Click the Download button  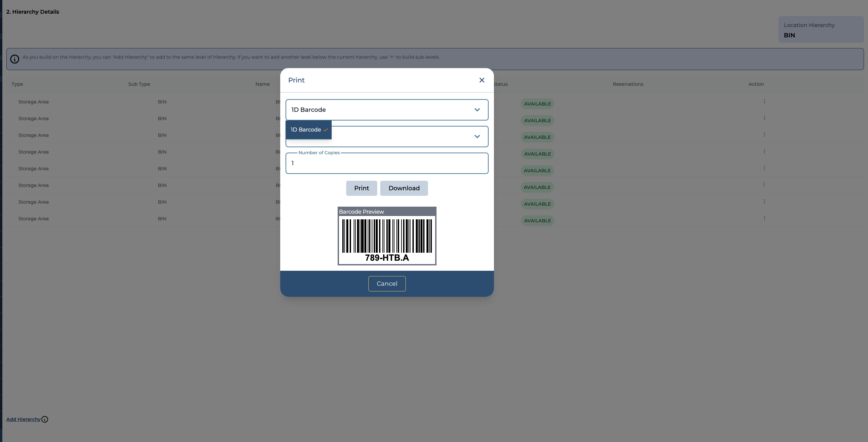click(x=404, y=188)
